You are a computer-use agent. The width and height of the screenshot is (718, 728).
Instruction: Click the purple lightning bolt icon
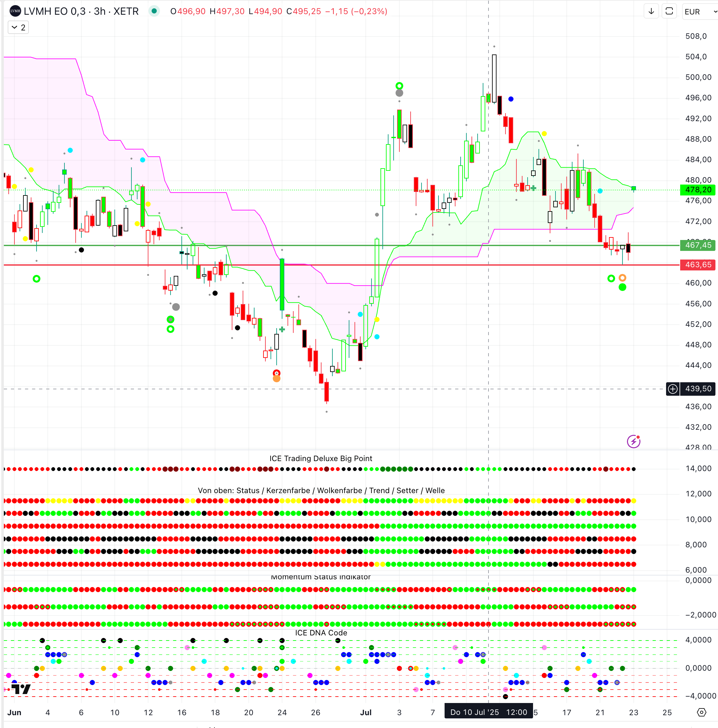[x=634, y=441]
